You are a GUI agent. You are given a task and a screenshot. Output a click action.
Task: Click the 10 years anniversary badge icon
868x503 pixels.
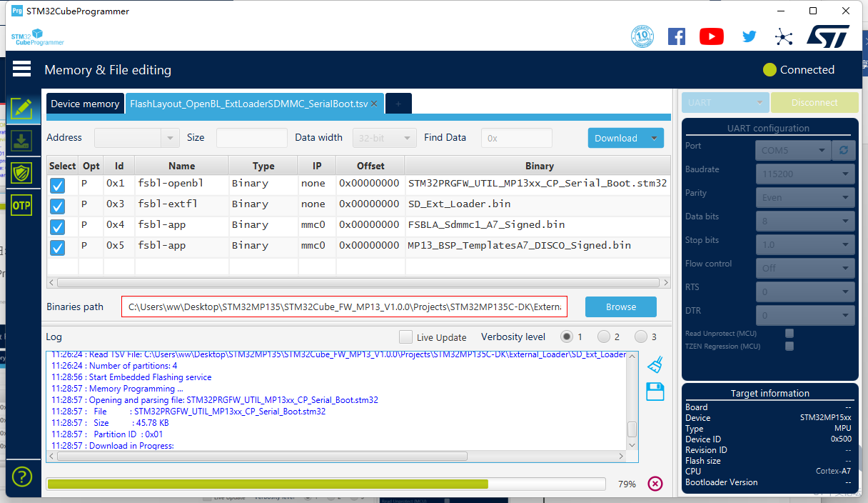click(642, 36)
